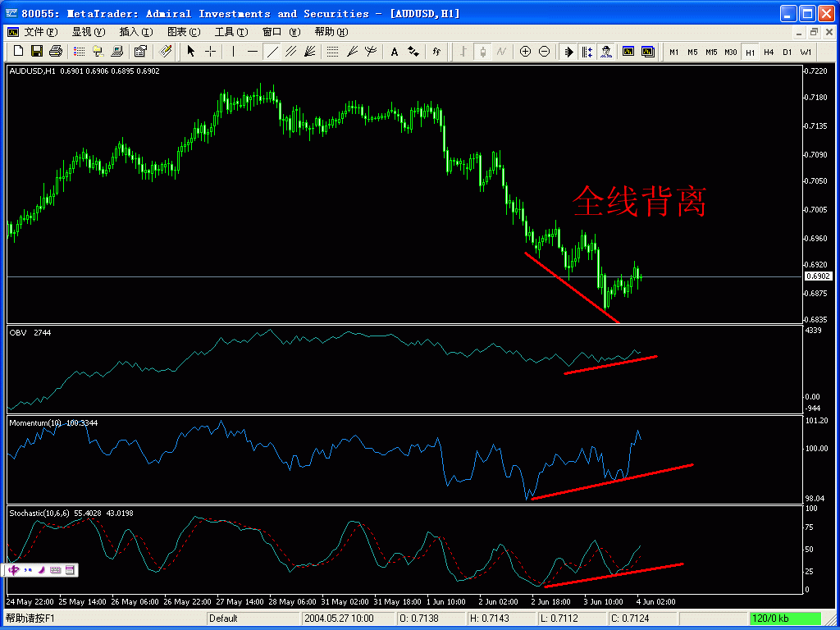Screen dimensions: 840x630
Task: Switch timeframe to W1
Action: (806, 52)
